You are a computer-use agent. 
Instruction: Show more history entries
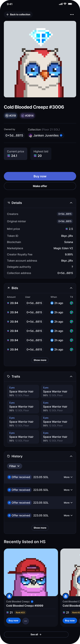point(40,528)
